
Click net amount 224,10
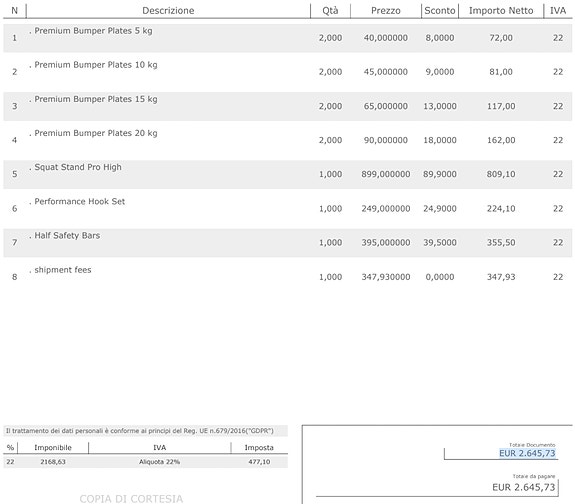click(501, 209)
